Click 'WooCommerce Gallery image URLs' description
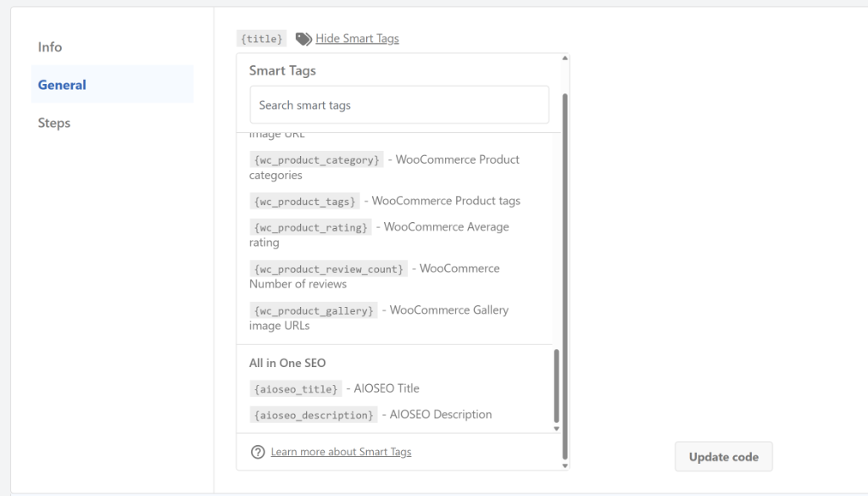The height and width of the screenshot is (496, 868). point(379,318)
